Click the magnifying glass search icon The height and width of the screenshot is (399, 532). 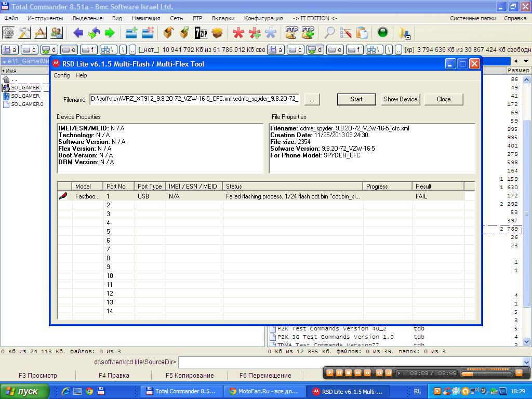point(329,33)
